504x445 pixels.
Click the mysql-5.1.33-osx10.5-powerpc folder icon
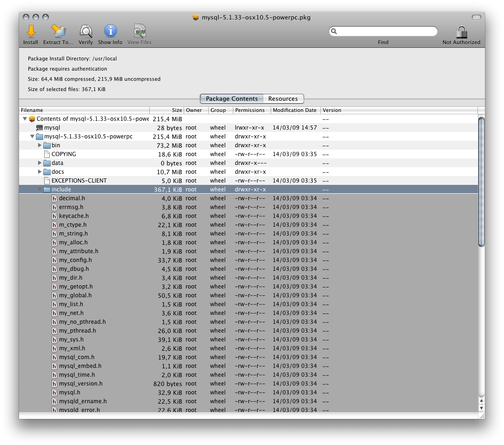40,137
